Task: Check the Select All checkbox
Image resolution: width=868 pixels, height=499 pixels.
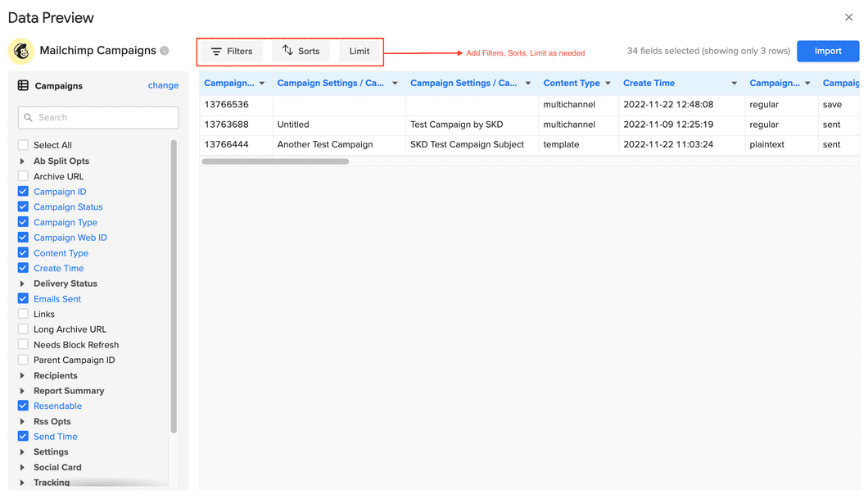Action: tap(23, 145)
